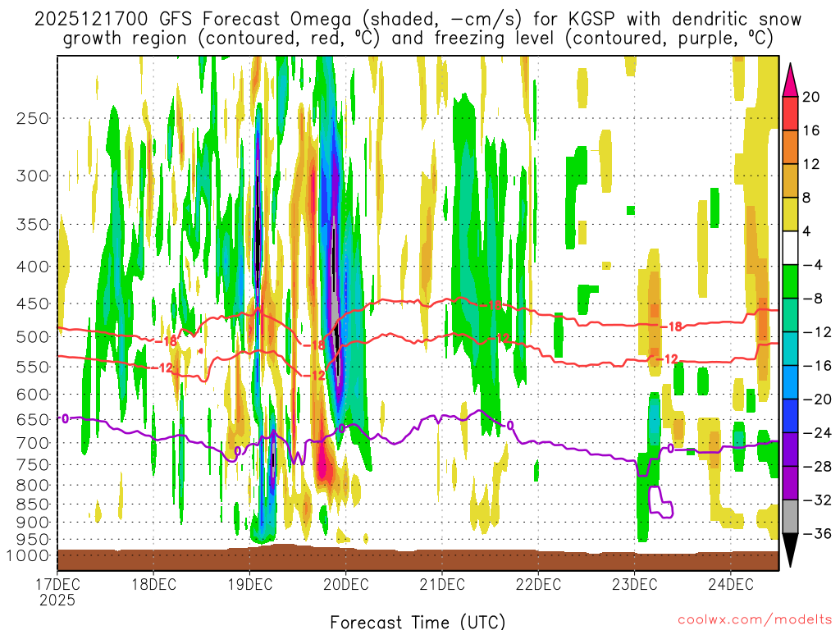Click the colorbar value label −36
This screenshot has height=630, width=840.
817,533
